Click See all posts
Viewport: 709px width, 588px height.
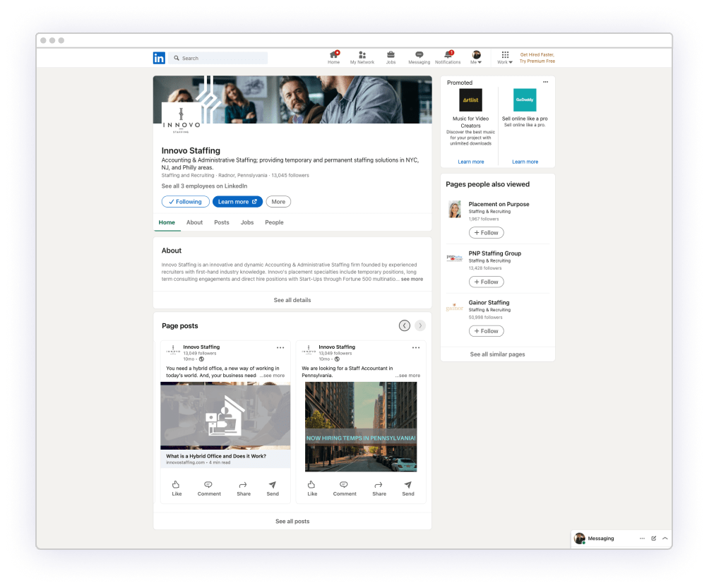292,521
